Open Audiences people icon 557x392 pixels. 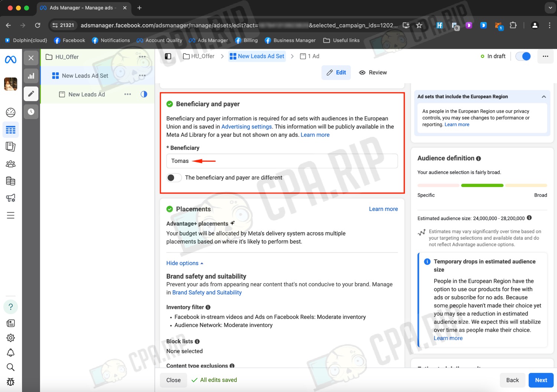10,164
